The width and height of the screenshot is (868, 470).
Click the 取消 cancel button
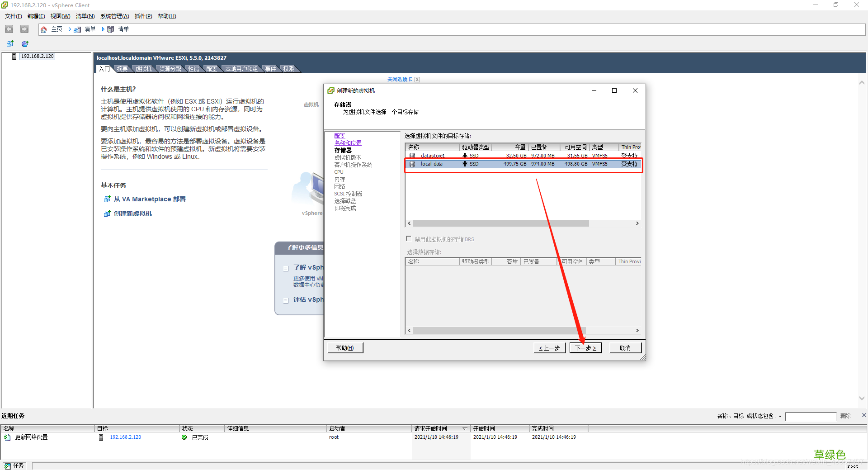pos(625,348)
